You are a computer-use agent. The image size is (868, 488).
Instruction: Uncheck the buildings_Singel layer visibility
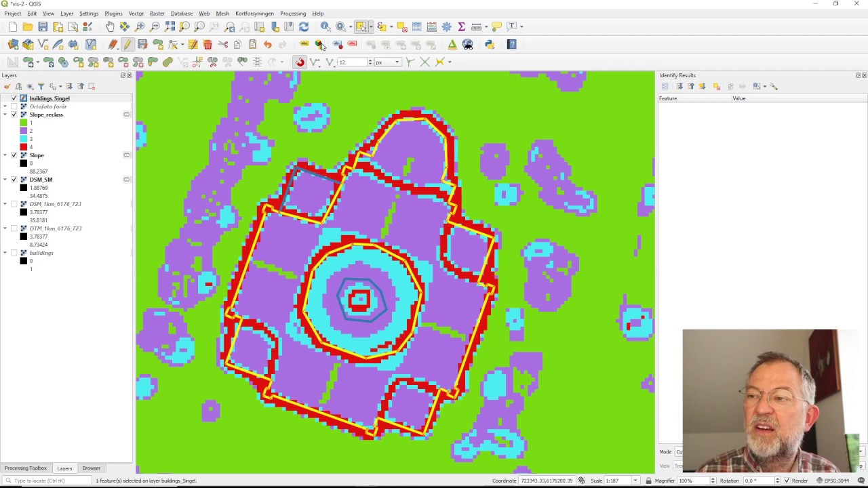tap(14, 98)
